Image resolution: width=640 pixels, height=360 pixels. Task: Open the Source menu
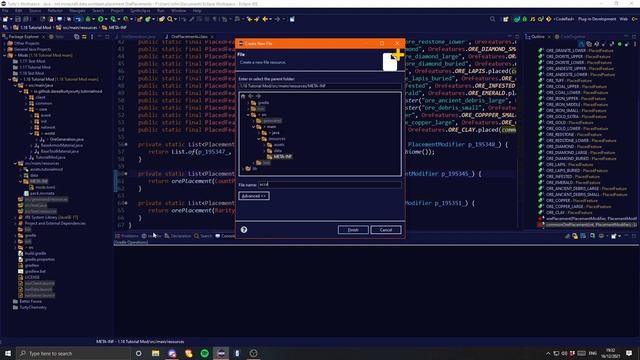(35, 11)
